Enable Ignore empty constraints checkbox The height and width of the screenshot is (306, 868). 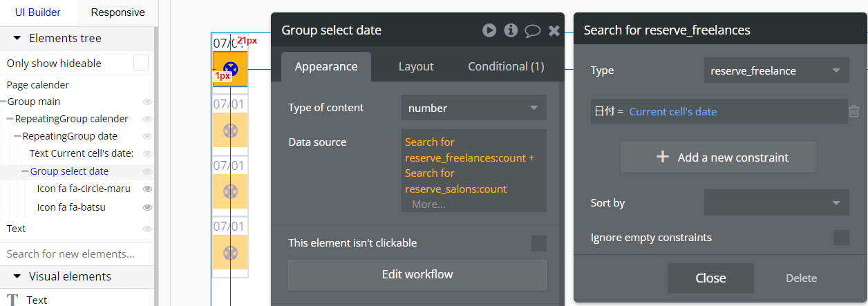tap(841, 238)
